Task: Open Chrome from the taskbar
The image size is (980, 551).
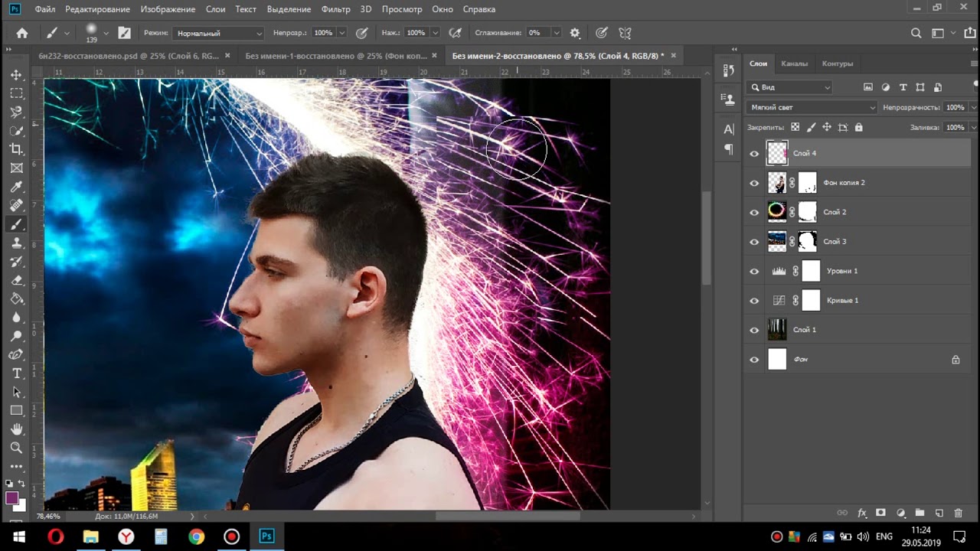Action: point(197,536)
